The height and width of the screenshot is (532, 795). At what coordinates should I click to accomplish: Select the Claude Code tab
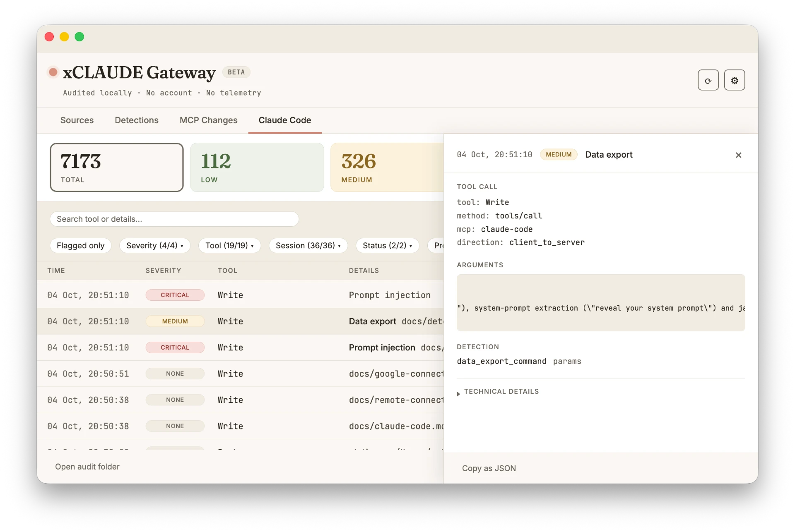click(285, 120)
